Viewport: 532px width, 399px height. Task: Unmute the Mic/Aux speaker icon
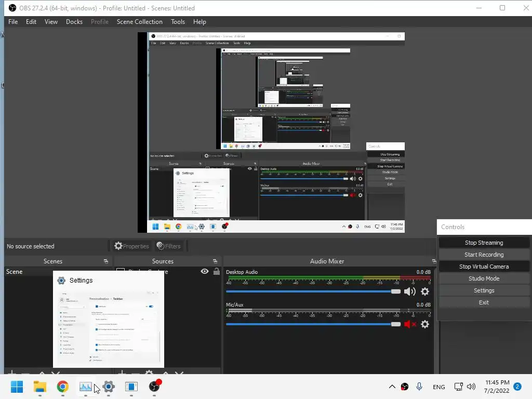click(x=409, y=324)
